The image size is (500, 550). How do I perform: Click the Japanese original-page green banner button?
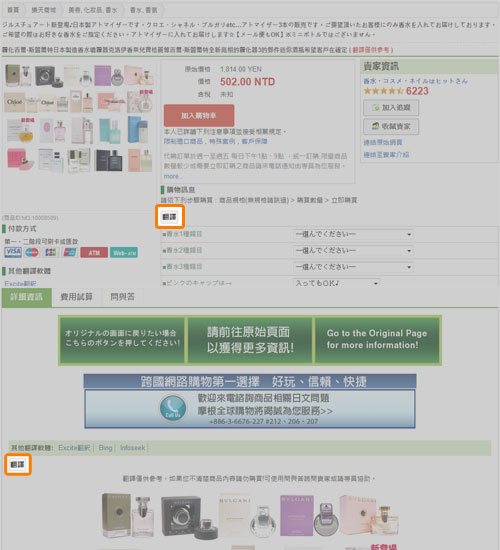click(x=122, y=340)
